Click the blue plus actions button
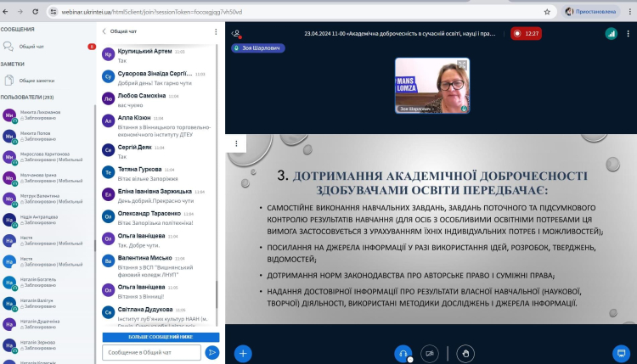This screenshot has width=637, height=364. pyautogui.click(x=244, y=352)
